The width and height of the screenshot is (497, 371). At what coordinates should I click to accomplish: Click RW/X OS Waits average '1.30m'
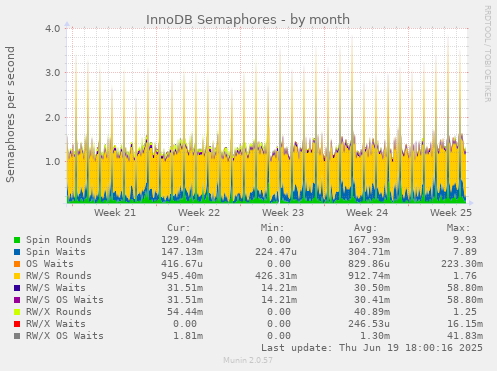pos(375,336)
